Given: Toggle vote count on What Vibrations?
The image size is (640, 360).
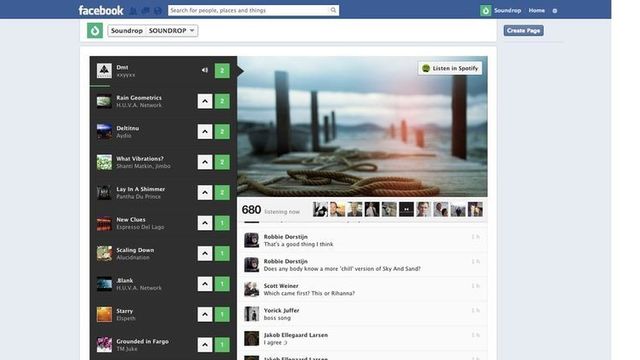Looking at the screenshot, I should point(222,162).
